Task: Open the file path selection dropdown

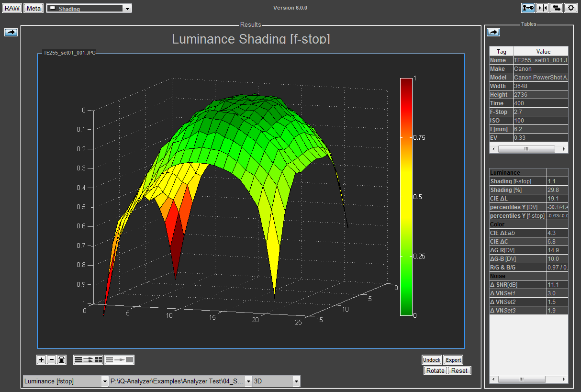Action: (180, 381)
